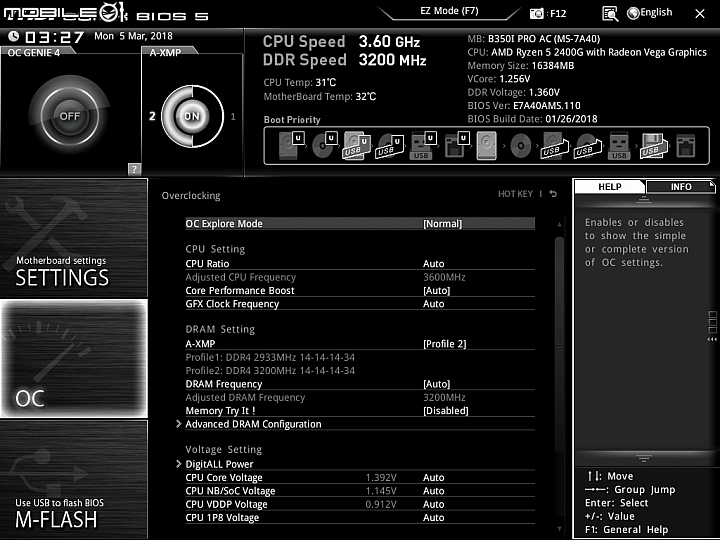Screen dimensions: 720x540
Task: Select UEFI CD/DVD boot device icon
Action: point(325,145)
